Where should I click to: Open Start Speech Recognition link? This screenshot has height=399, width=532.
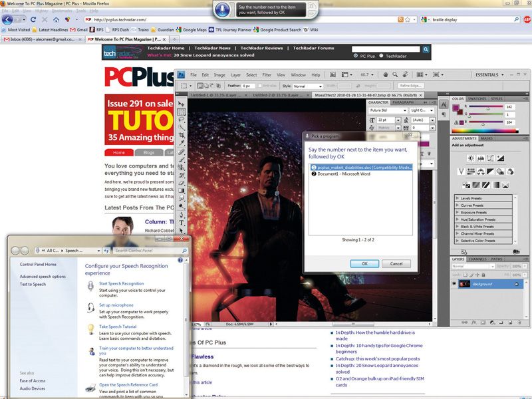coord(121,283)
